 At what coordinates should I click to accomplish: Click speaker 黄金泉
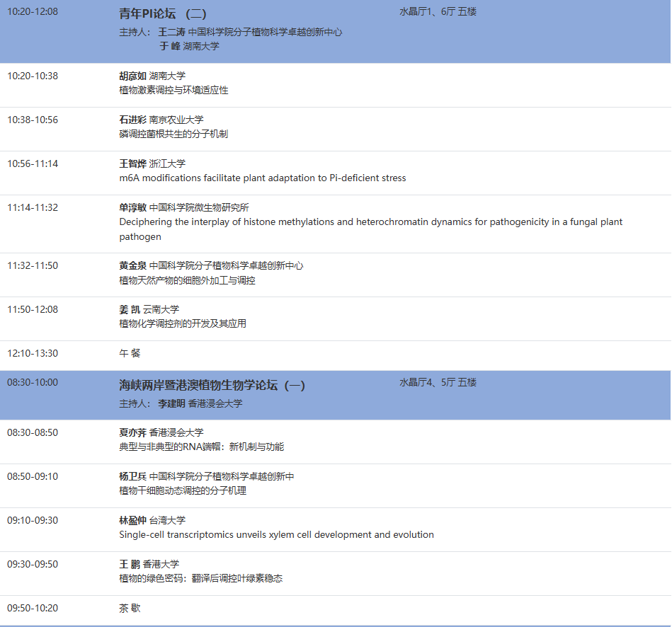pyautogui.click(x=129, y=265)
